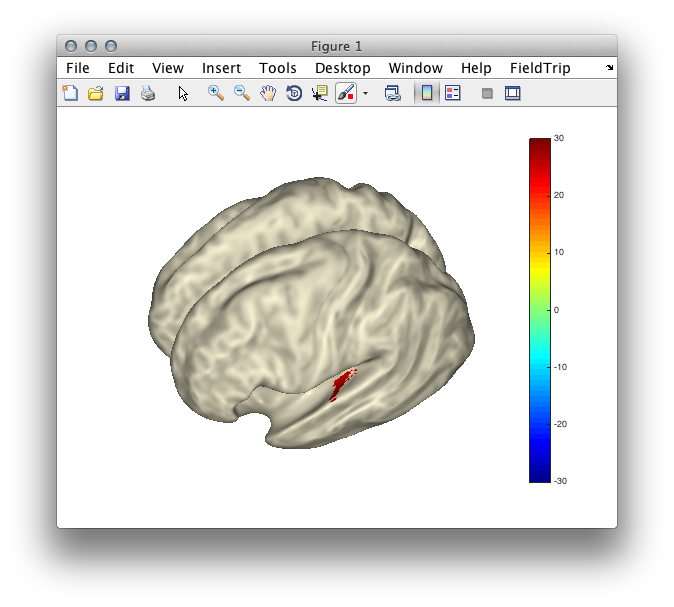Toggle the Insert Legend button
The width and height of the screenshot is (674, 607).
[453, 93]
